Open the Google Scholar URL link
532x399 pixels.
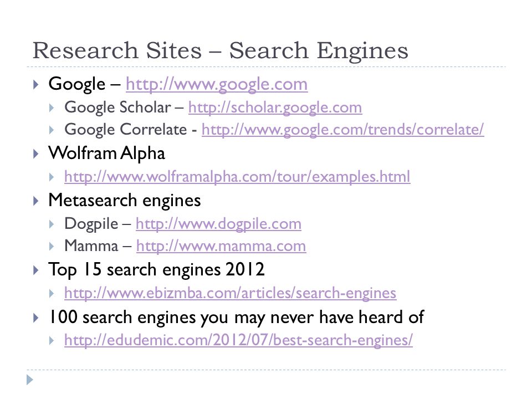pyautogui.click(x=275, y=108)
